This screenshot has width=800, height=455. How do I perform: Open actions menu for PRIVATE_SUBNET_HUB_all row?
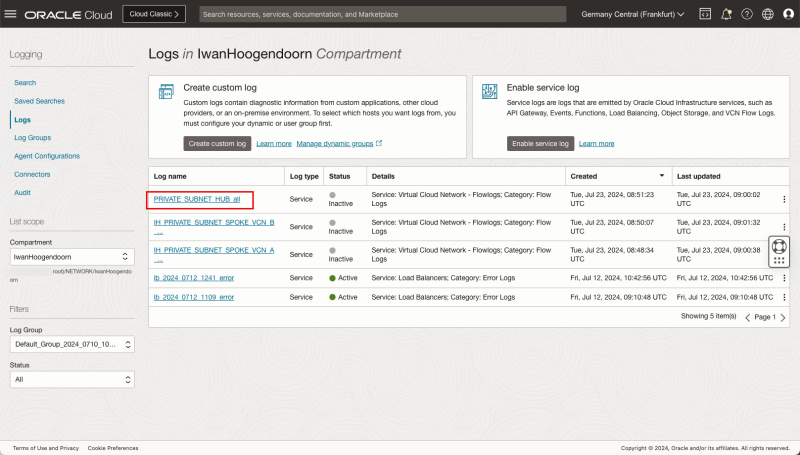tap(783, 200)
